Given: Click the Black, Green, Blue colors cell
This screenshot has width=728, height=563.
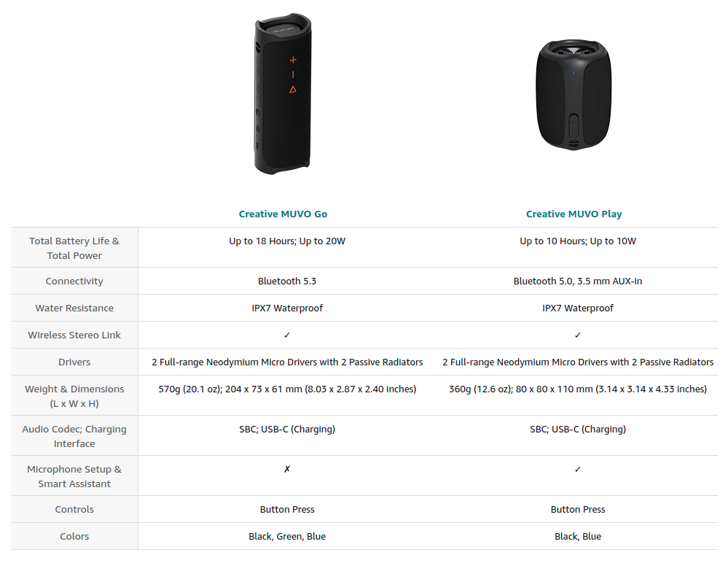Looking at the screenshot, I should tap(287, 537).
